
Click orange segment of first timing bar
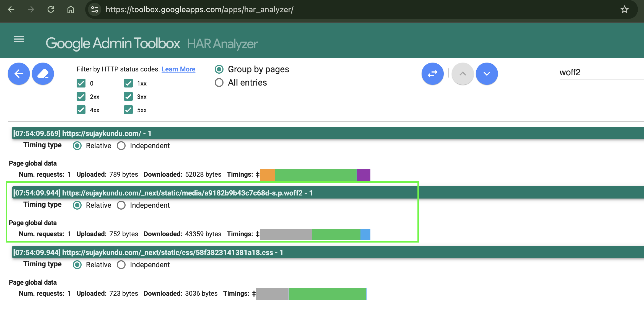[x=268, y=175]
